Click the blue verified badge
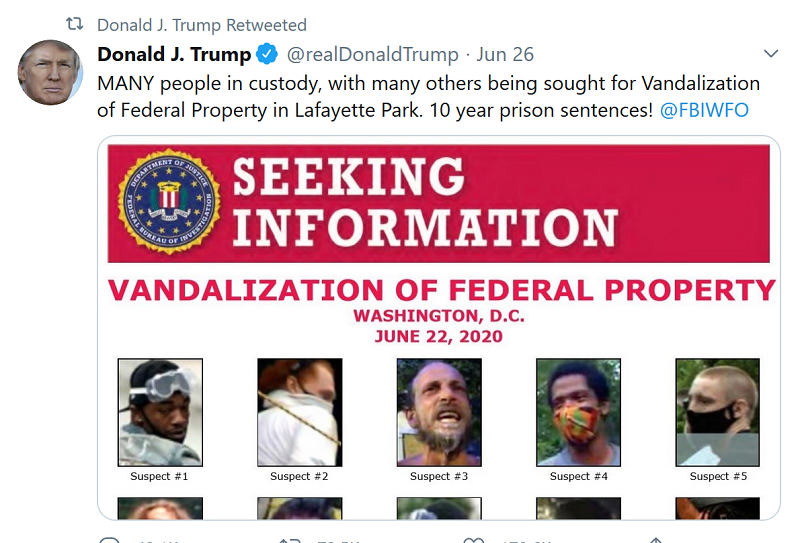800x543 pixels. (x=268, y=54)
